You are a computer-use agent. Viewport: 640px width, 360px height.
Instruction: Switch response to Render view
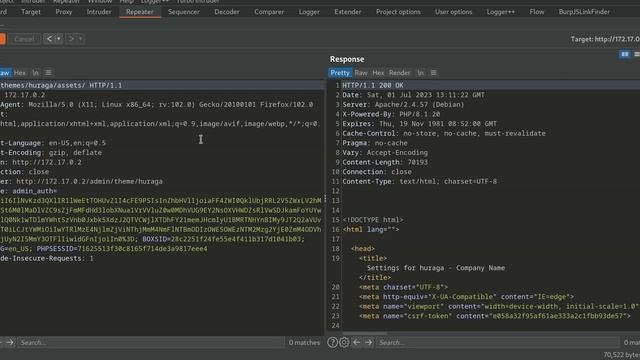click(x=399, y=73)
